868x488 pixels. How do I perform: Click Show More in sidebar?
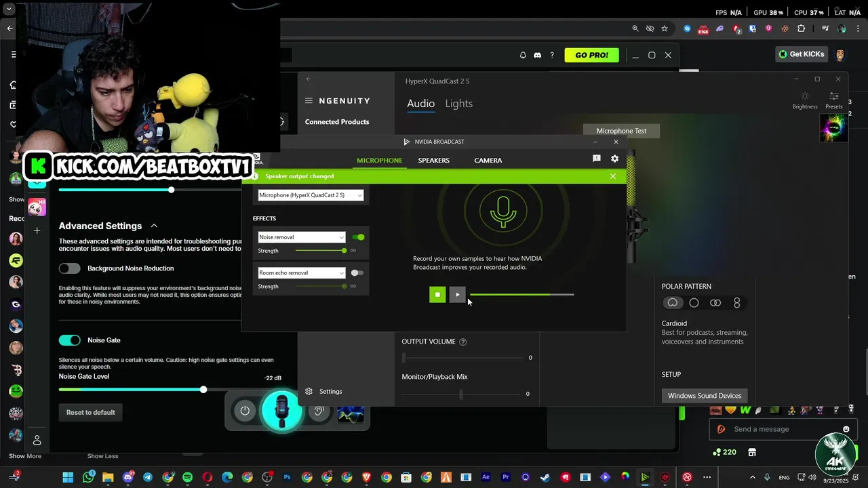coord(25,456)
